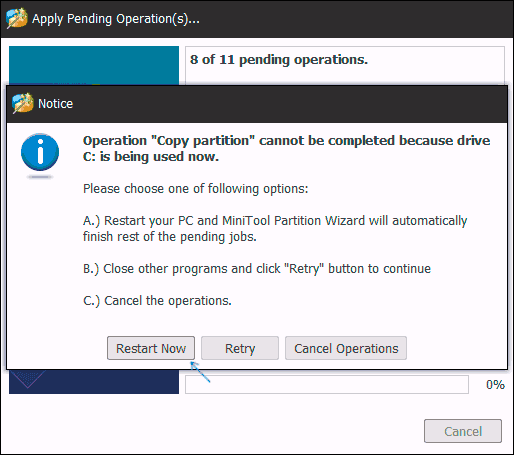Click option A text about restarting PC
The width and height of the screenshot is (514, 455).
click(275, 228)
